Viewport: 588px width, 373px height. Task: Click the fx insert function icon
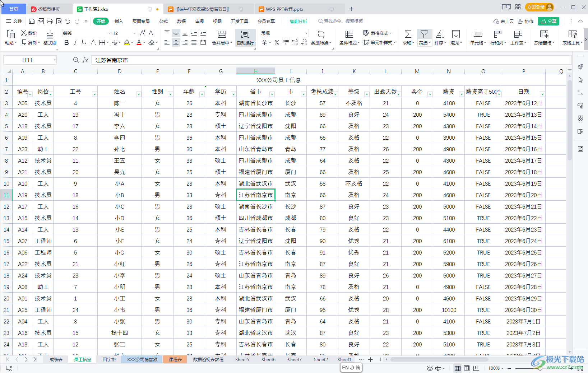click(85, 60)
